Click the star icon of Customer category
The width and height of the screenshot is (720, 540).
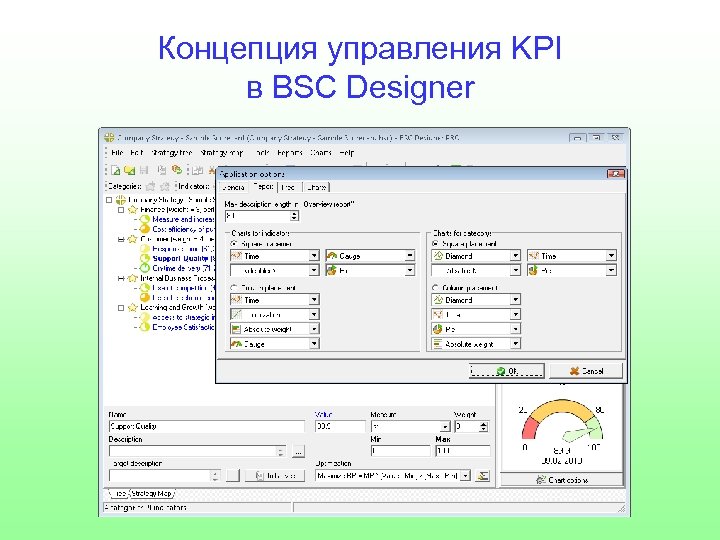[x=133, y=239]
